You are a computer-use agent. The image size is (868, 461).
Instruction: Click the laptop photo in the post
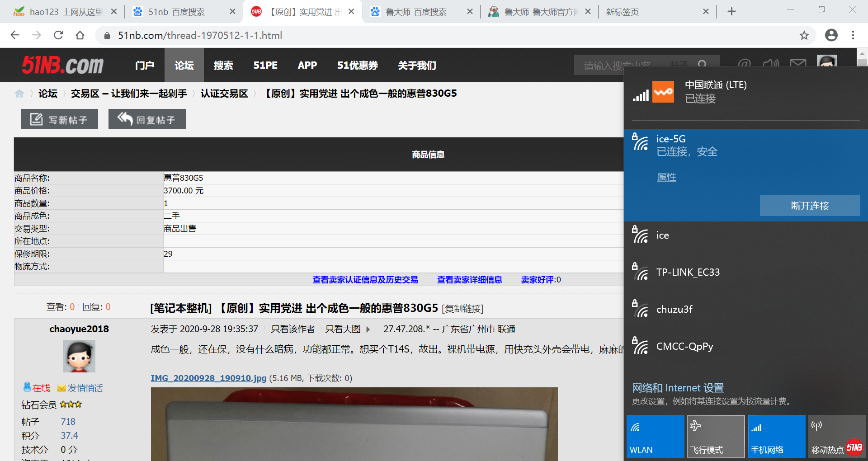(x=354, y=424)
